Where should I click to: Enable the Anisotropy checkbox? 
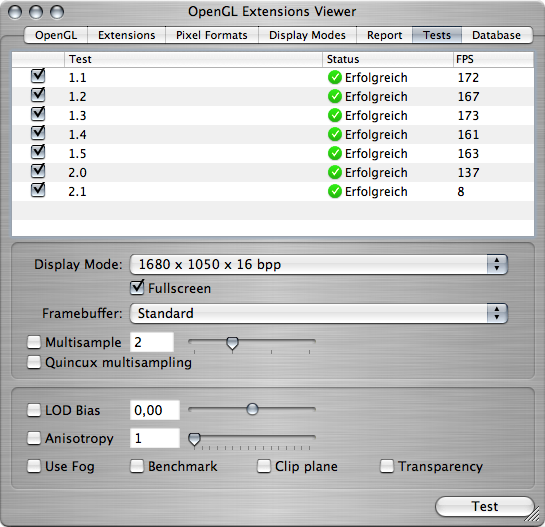pyautogui.click(x=34, y=438)
